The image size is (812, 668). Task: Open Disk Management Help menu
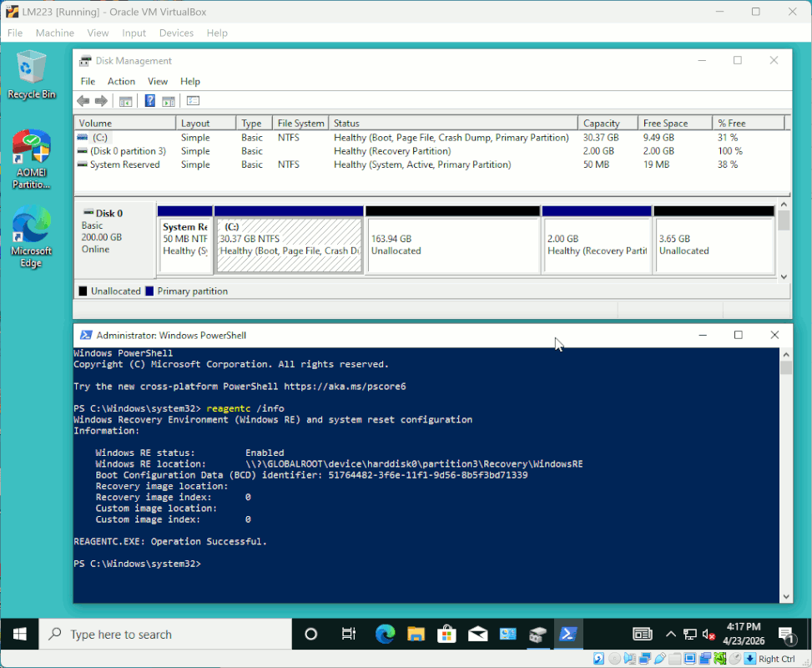tap(190, 81)
